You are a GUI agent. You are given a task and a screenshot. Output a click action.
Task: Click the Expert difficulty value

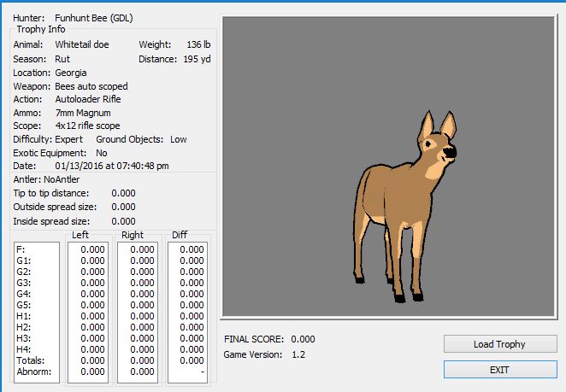click(69, 139)
